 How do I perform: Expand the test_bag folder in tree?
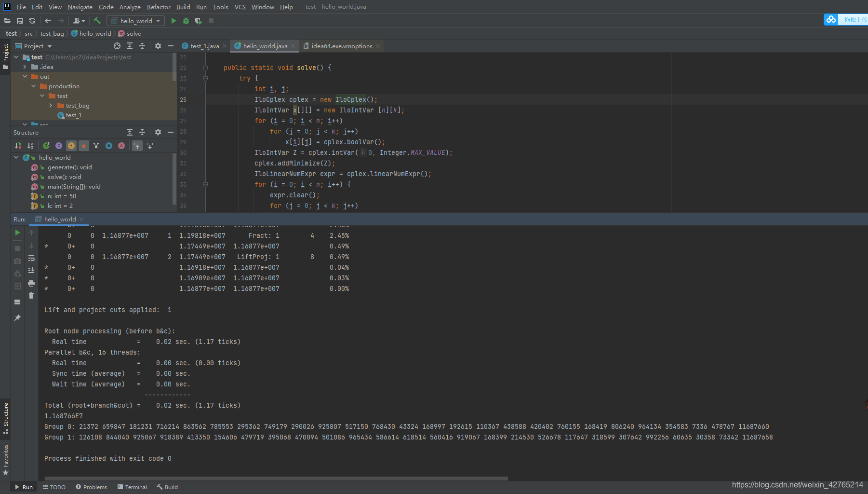[x=51, y=105]
